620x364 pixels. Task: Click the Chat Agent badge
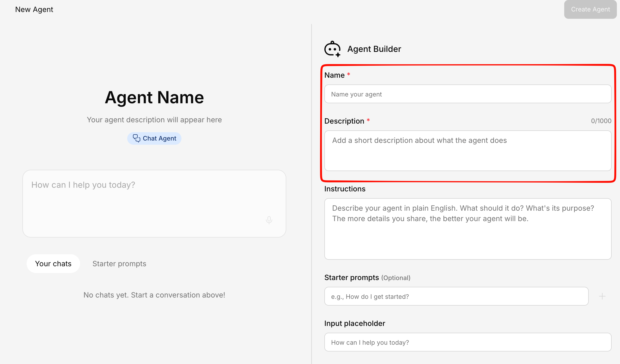tap(154, 138)
